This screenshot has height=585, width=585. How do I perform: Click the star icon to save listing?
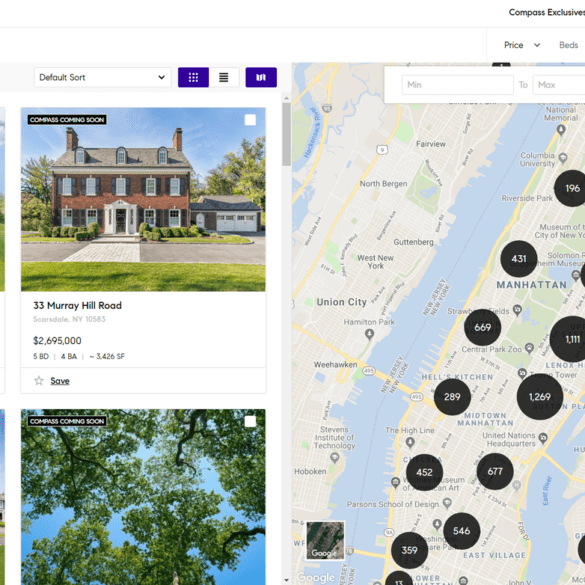(39, 381)
